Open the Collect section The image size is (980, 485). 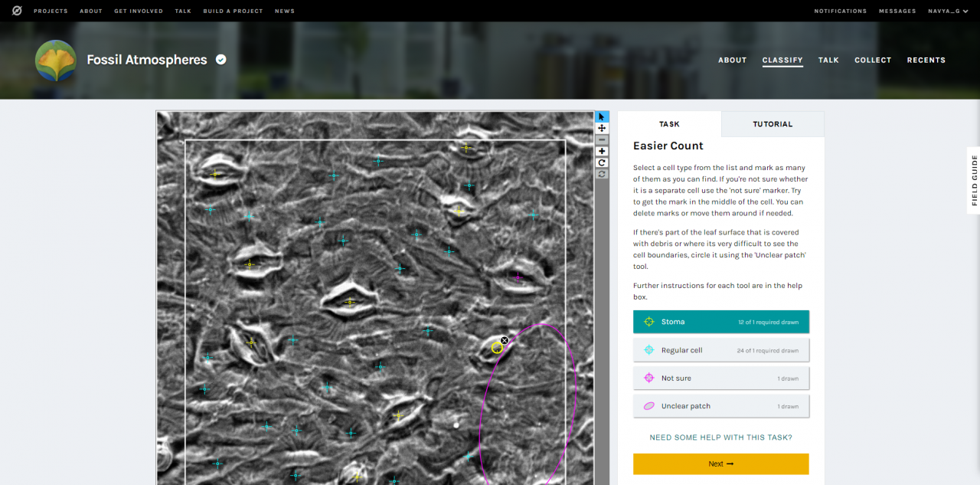pos(873,60)
